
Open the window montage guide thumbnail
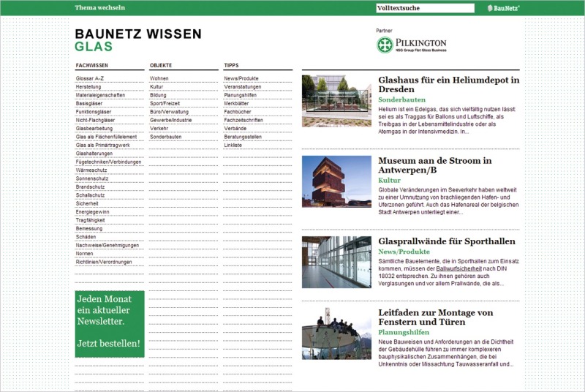pyautogui.click(x=336, y=333)
